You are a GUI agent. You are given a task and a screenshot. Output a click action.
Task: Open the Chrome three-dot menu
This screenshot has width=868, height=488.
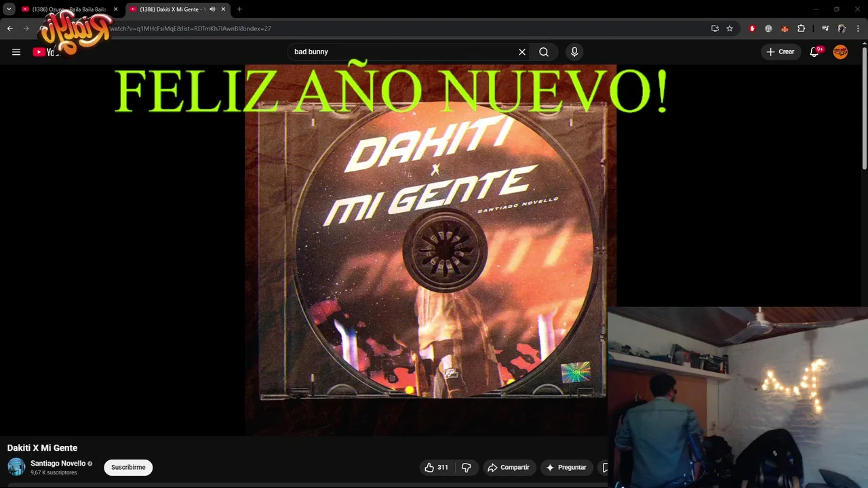coord(859,28)
